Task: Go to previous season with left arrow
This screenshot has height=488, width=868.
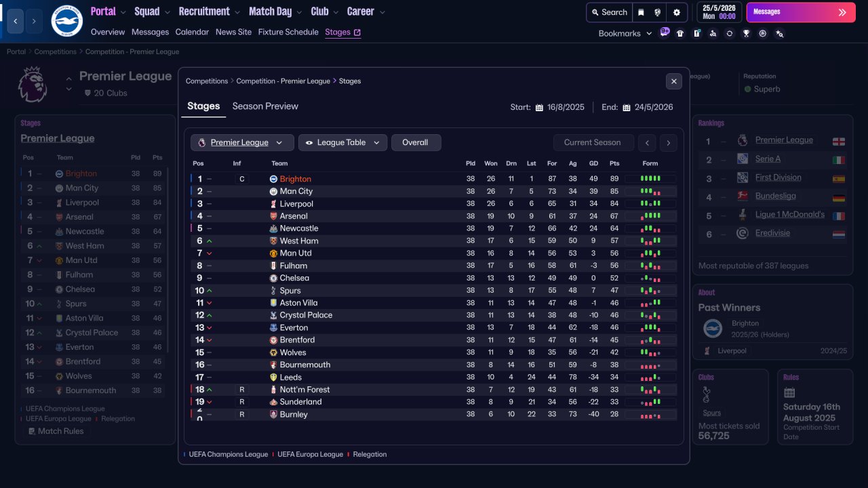Action: (x=648, y=143)
